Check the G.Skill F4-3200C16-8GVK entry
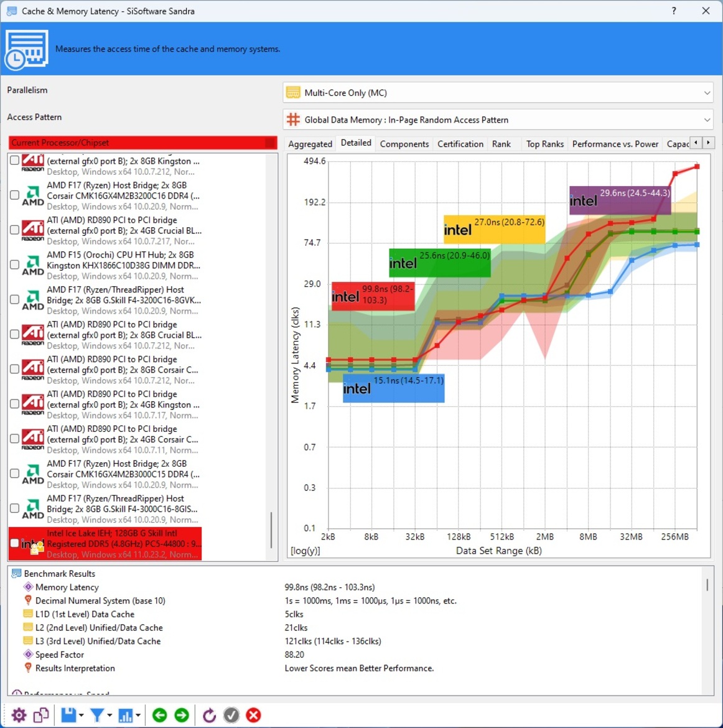The width and height of the screenshot is (723, 728). coord(14,299)
